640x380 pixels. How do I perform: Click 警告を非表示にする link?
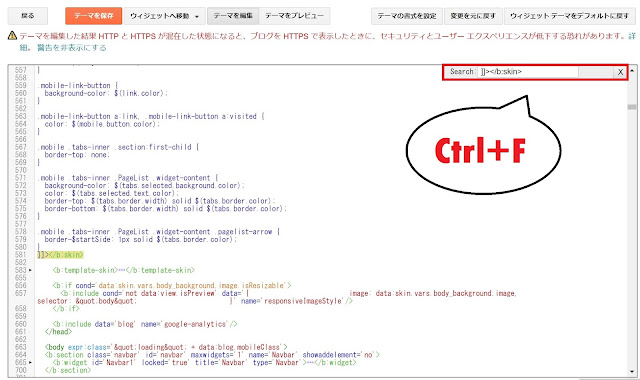coord(71,48)
